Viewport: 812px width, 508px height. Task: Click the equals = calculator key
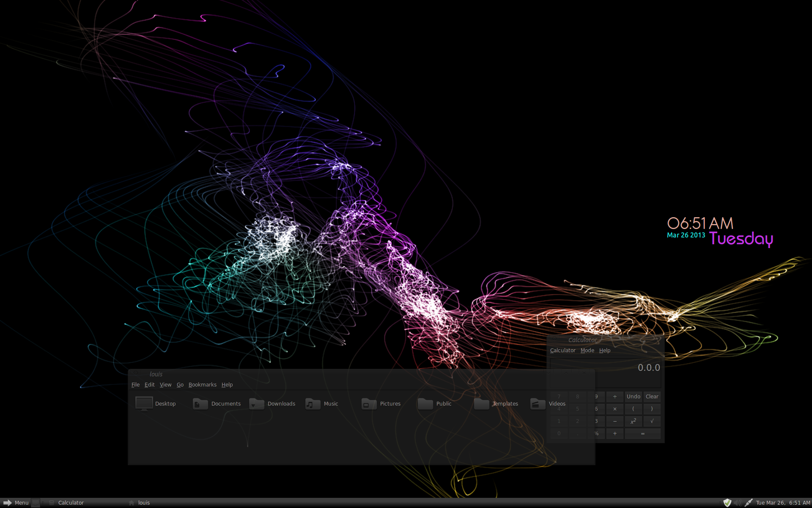[643, 433]
